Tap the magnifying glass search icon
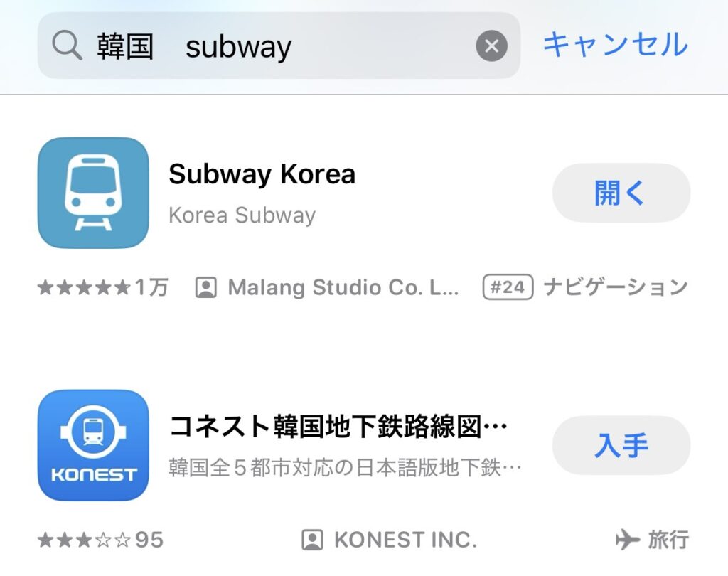This screenshot has height=576, width=728. tap(68, 47)
